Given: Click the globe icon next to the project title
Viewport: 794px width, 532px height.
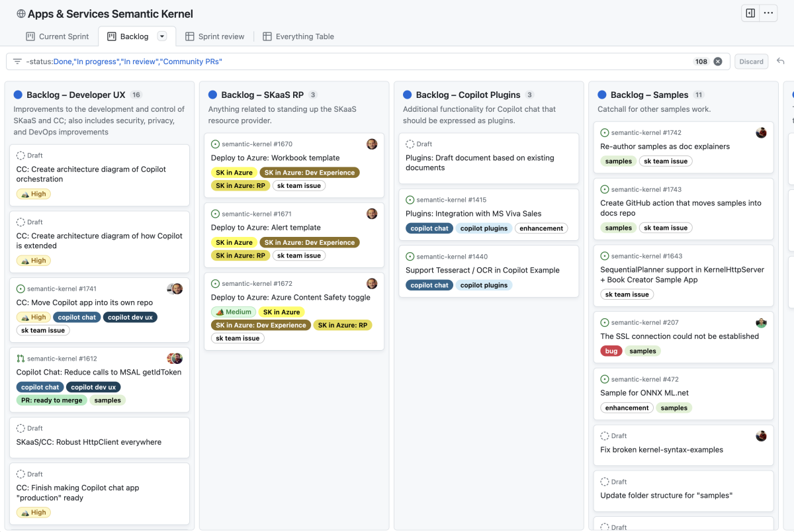Looking at the screenshot, I should 21,14.
